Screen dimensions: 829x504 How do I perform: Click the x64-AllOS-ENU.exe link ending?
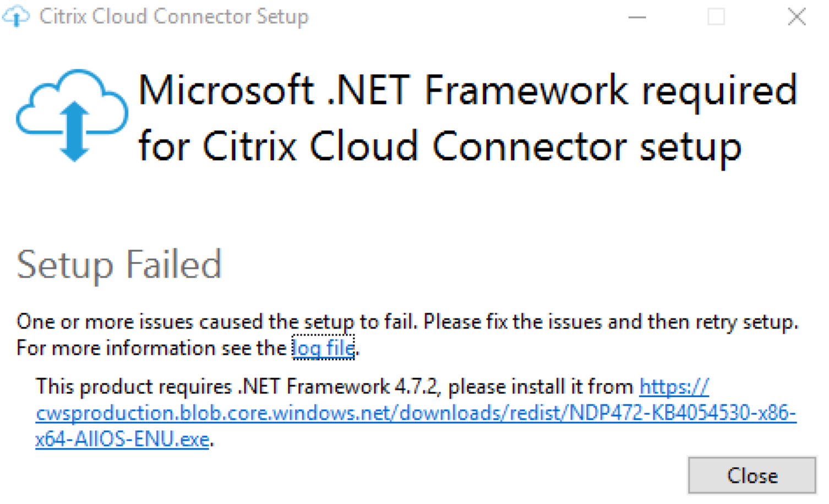[122, 440]
